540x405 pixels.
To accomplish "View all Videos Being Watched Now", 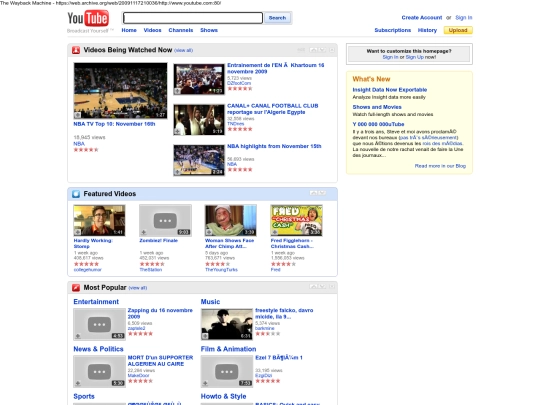I will [183, 51].
